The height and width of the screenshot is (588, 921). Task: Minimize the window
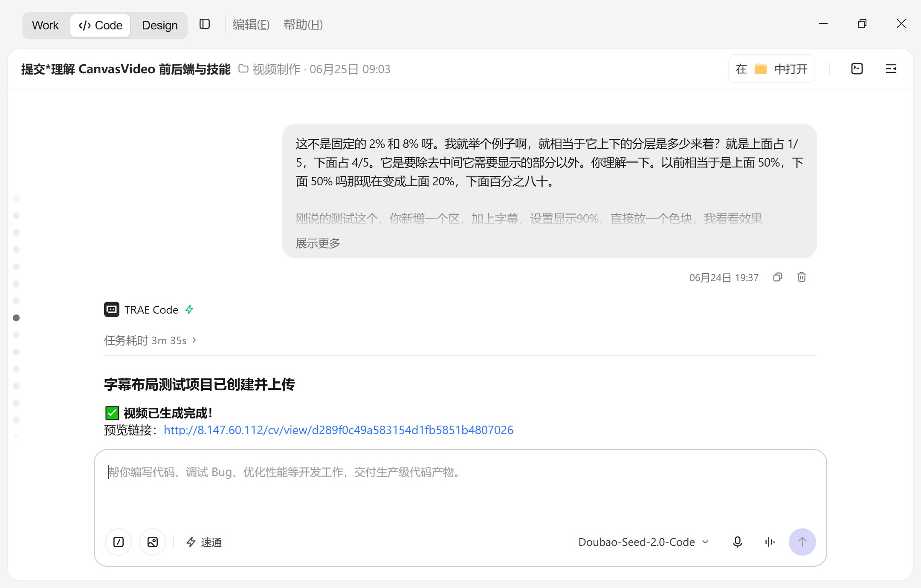point(823,24)
